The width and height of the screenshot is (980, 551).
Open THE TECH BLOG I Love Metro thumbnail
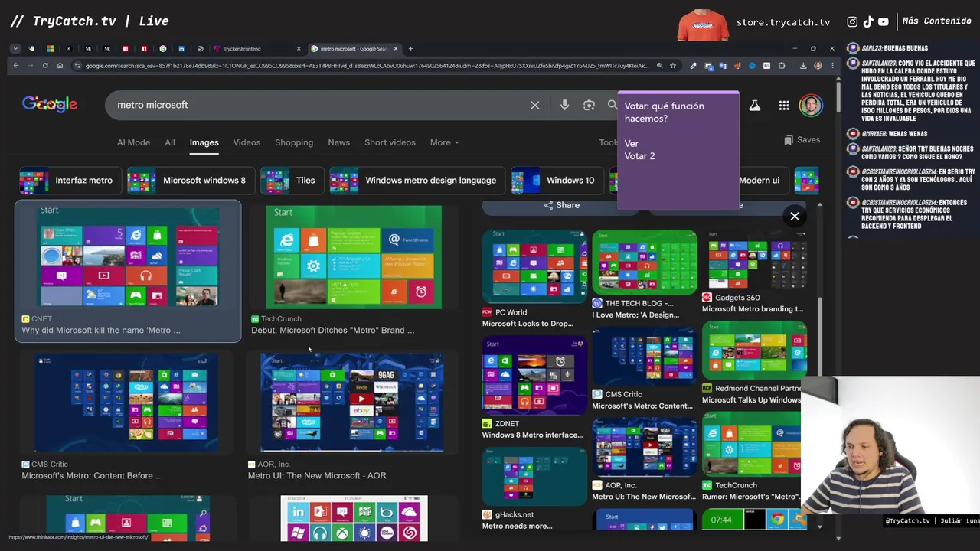645,262
